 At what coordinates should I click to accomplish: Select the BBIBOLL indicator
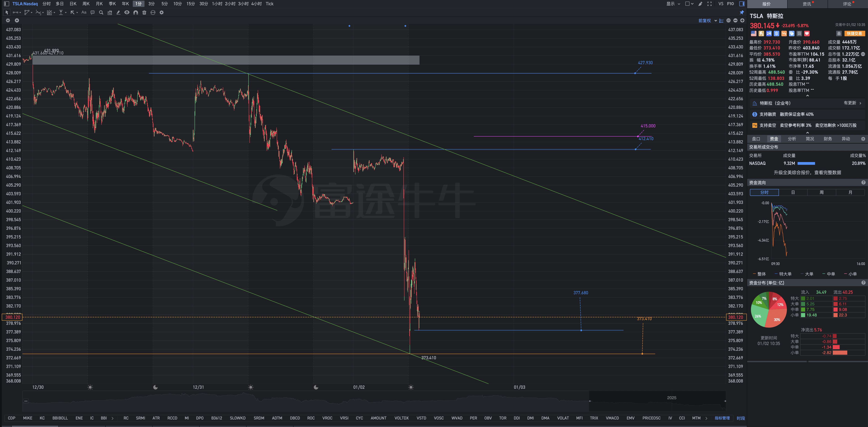(x=60, y=418)
